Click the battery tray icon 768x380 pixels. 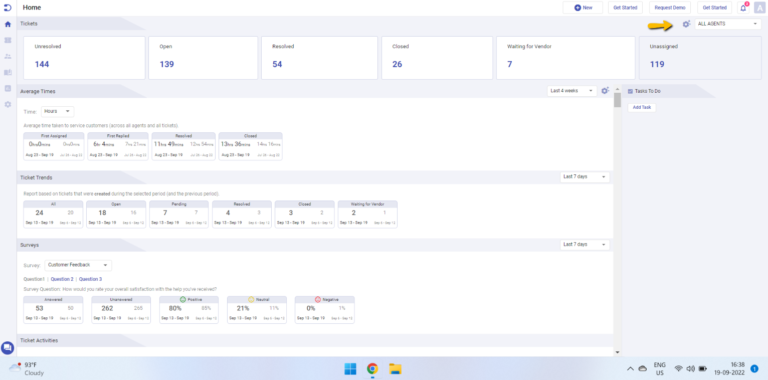pyautogui.click(x=703, y=368)
